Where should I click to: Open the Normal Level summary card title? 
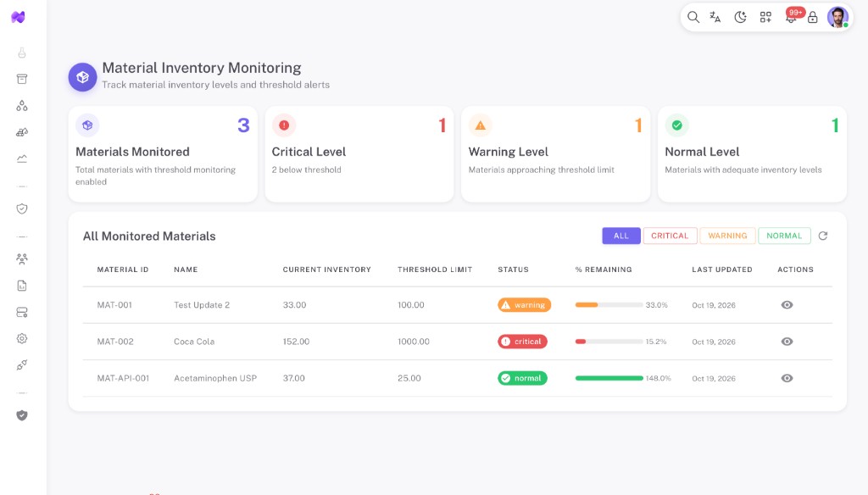point(702,152)
